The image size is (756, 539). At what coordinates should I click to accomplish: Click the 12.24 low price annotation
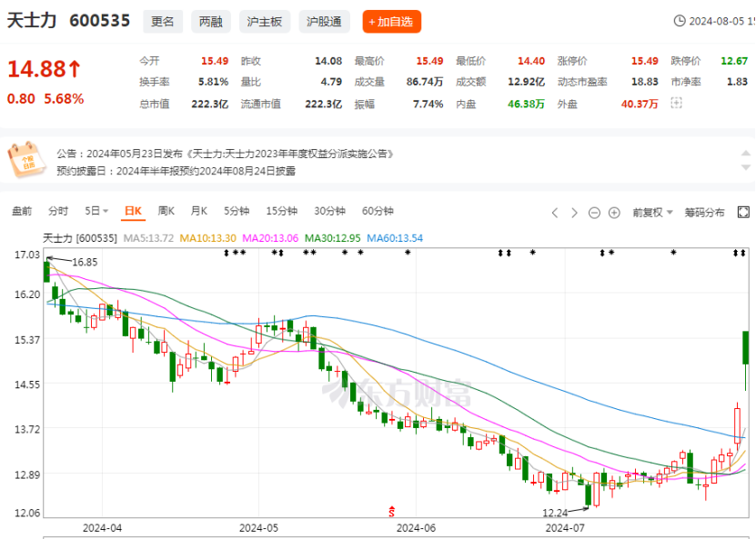point(555,513)
